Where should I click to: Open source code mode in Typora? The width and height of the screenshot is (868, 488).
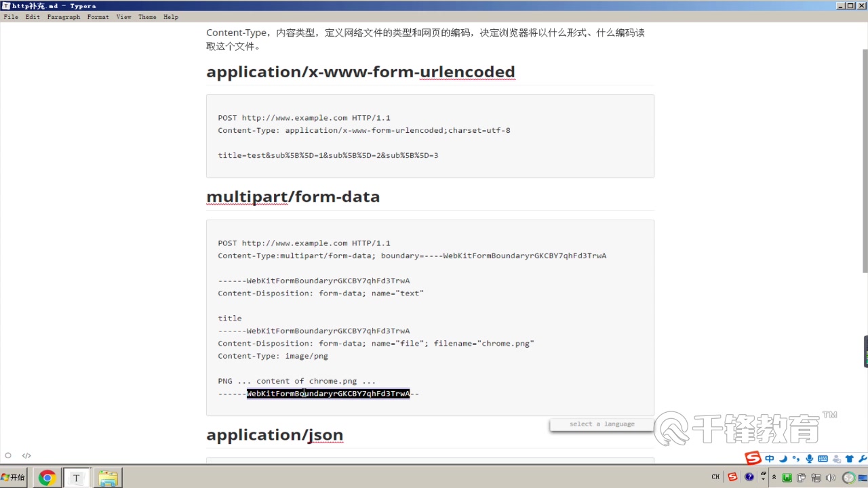(26, 455)
